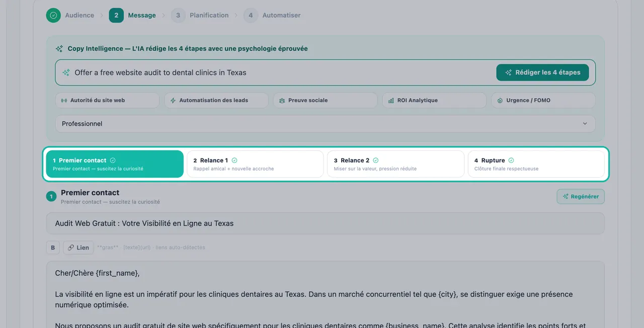Click the email body starting Cher/Chère {first_name}
This screenshot has width=644, height=328.
coord(325,294)
